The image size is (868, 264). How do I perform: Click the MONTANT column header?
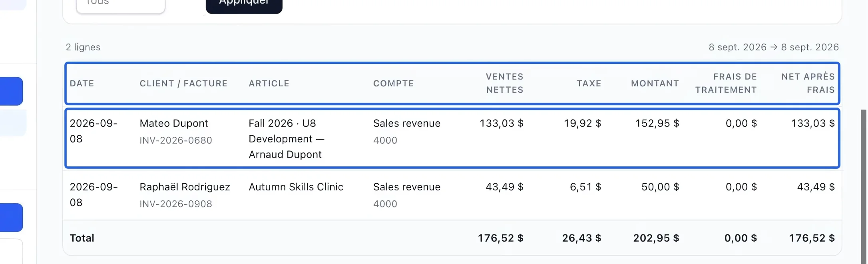(655, 83)
